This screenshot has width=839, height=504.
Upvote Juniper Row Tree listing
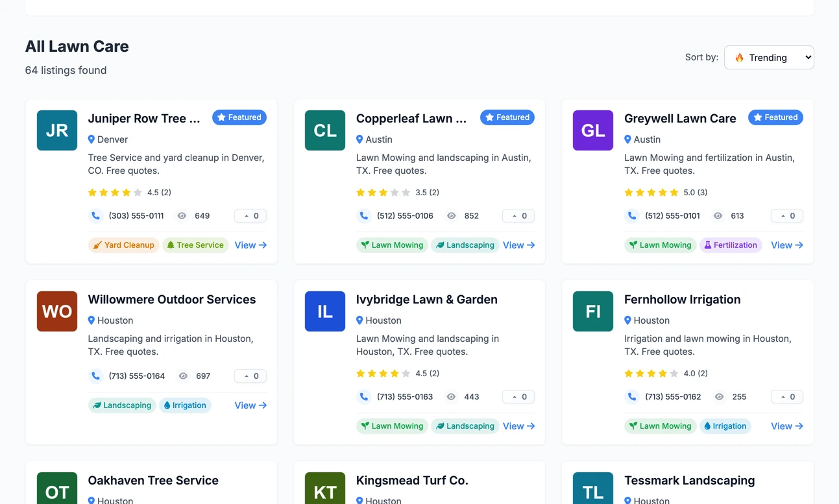click(x=250, y=216)
